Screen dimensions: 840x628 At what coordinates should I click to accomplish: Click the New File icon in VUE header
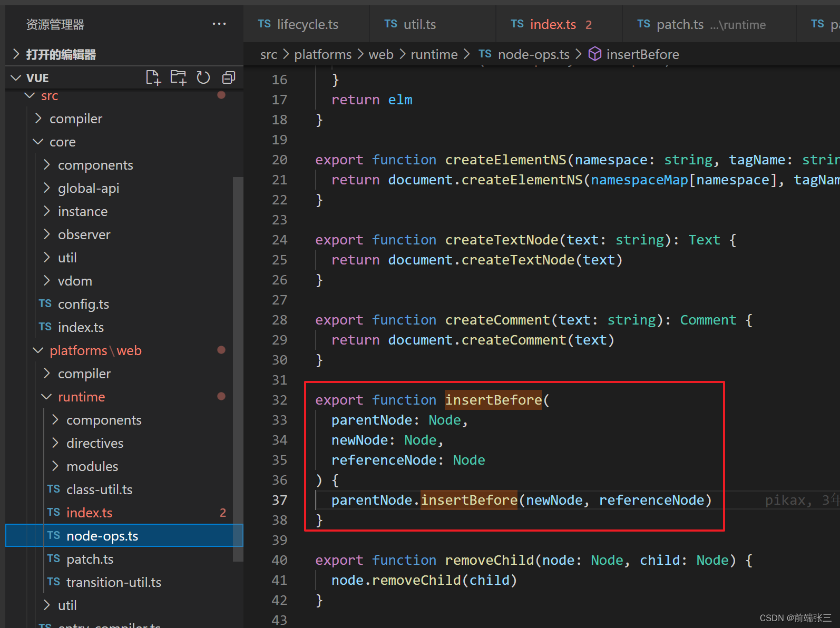pos(153,78)
